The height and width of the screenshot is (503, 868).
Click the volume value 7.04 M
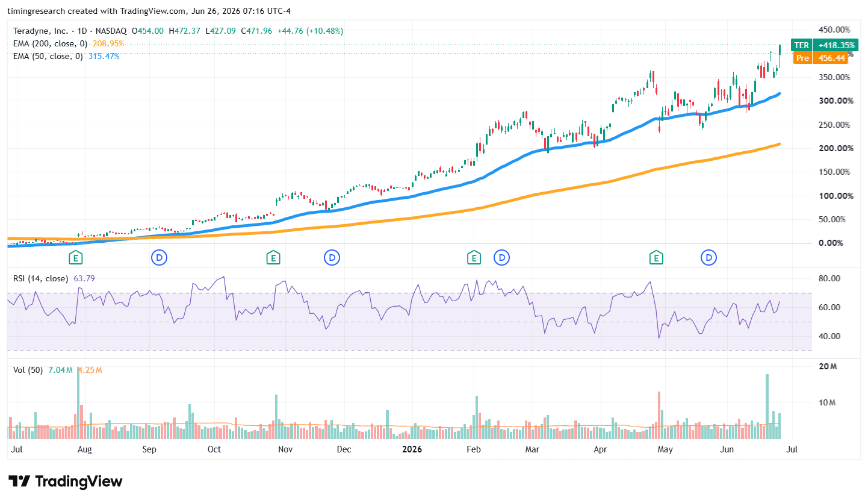(x=61, y=370)
